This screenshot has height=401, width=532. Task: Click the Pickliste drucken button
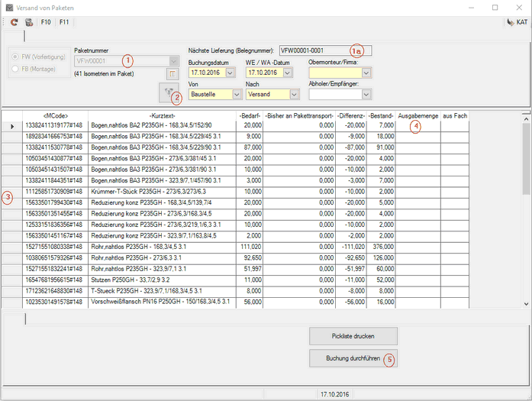(353, 335)
